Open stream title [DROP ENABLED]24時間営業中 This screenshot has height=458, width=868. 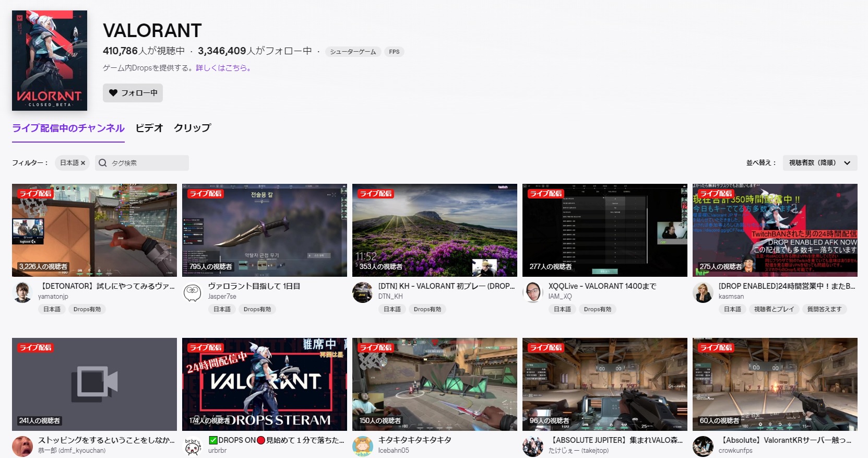(x=787, y=286)
